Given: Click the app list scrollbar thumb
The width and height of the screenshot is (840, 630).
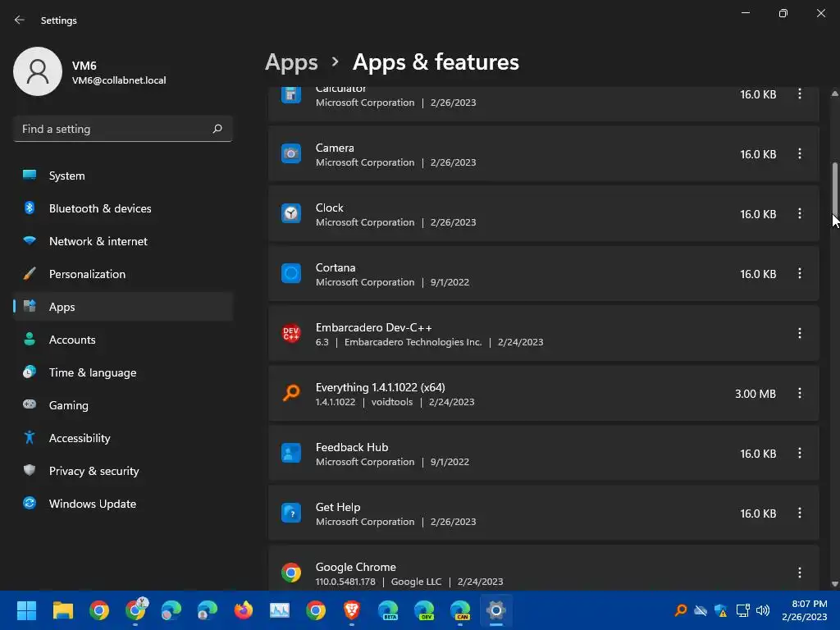Looking at the screenshot, I should [834, 189].
